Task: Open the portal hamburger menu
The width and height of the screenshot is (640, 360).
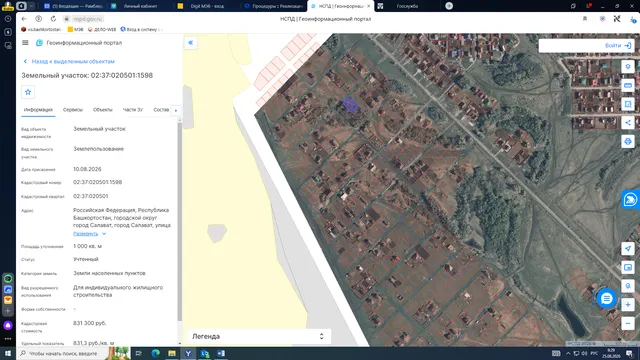Action: pos(25,42)
